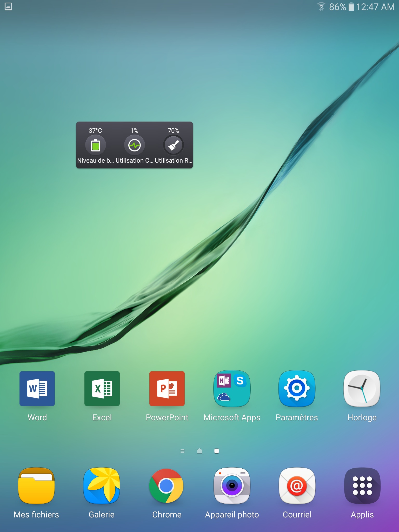Open the Applis app drawer
Viewport: 399px width, 532px height.
click(x=362, y=486)
